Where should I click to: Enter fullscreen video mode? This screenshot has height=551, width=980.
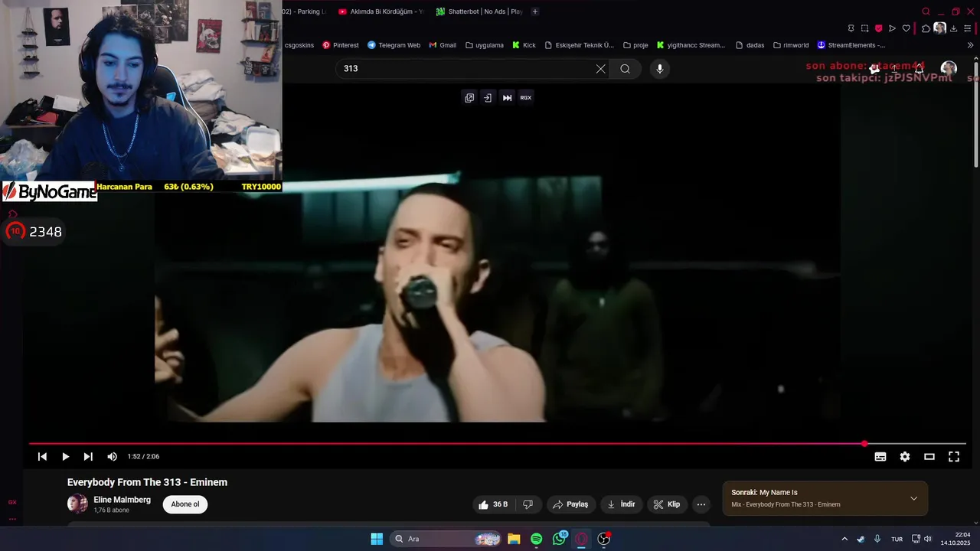pyautogui.click(x=954, y=457)
